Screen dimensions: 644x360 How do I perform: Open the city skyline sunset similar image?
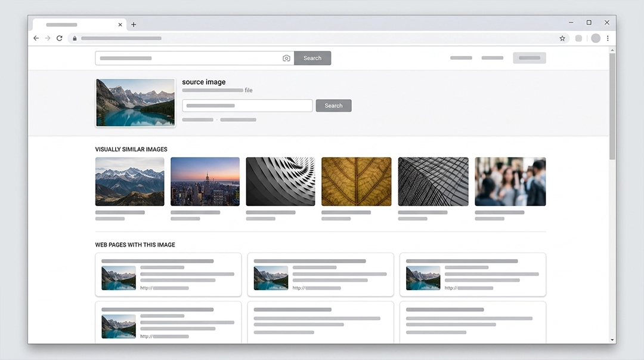[205, 181]
